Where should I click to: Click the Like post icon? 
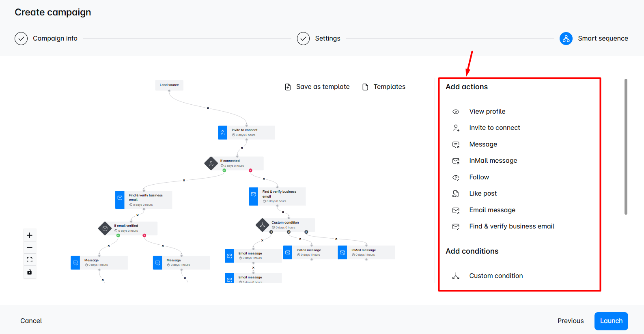tap(456, 194)
